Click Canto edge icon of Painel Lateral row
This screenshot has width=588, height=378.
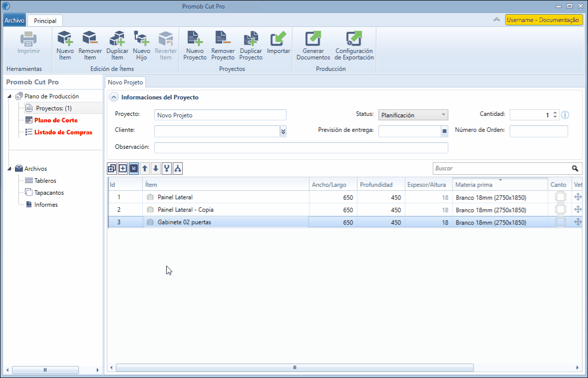pyautogui.click(x=560, y=197)
